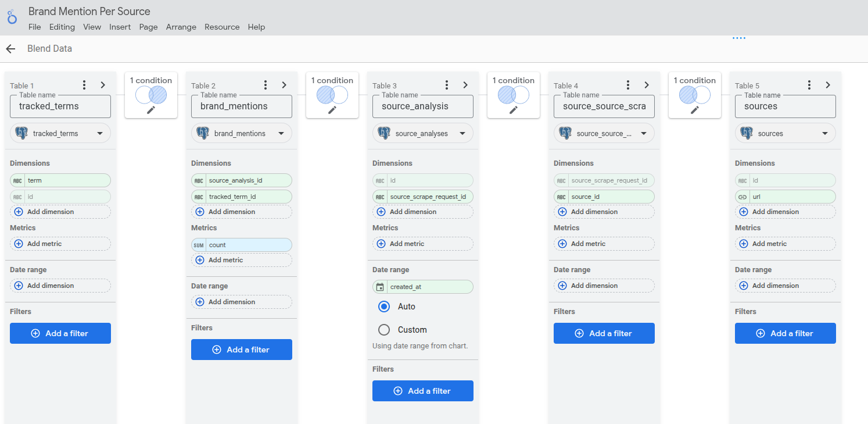Add a metric to Table 1
Viewport: 868px width, 424px height.
pyautogui.click(x=60, y=244)
